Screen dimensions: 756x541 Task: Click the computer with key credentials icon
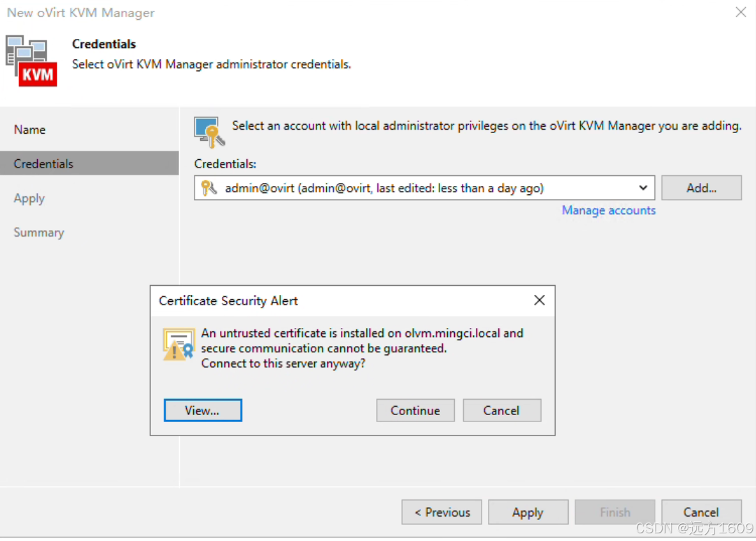tap(209, 132)
